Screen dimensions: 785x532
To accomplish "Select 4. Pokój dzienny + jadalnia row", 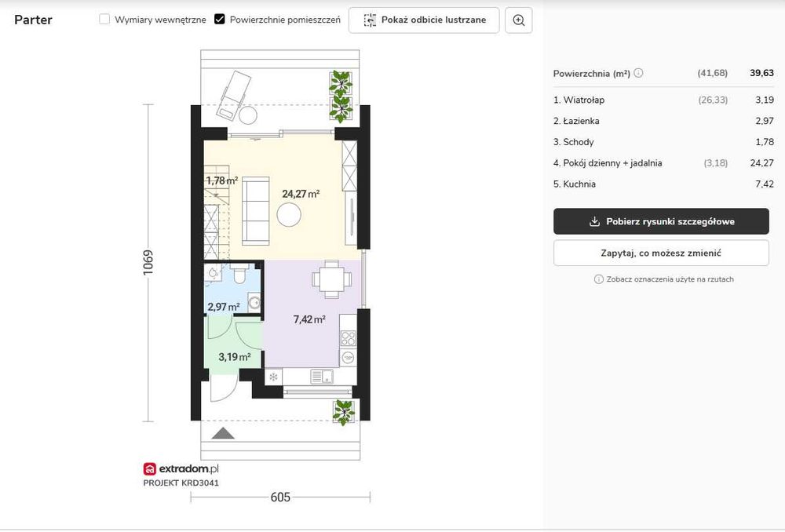I will (x=663, y=163).
